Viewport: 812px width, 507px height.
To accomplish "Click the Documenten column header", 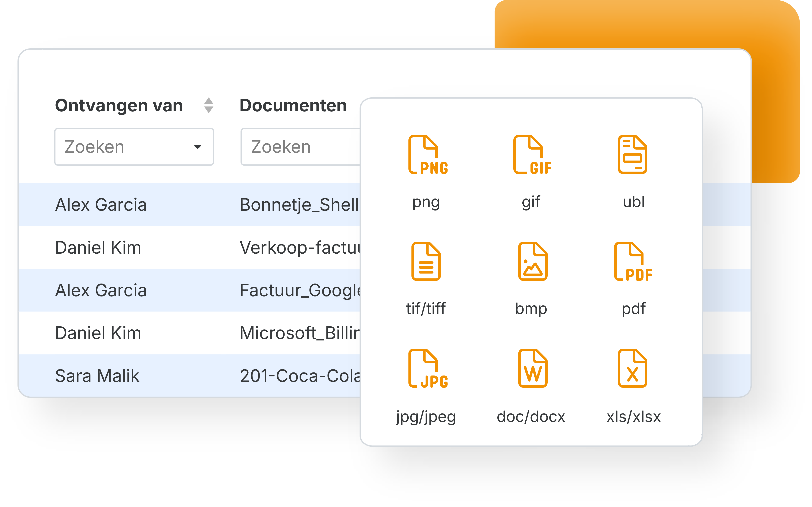I will tap(293, 106).
